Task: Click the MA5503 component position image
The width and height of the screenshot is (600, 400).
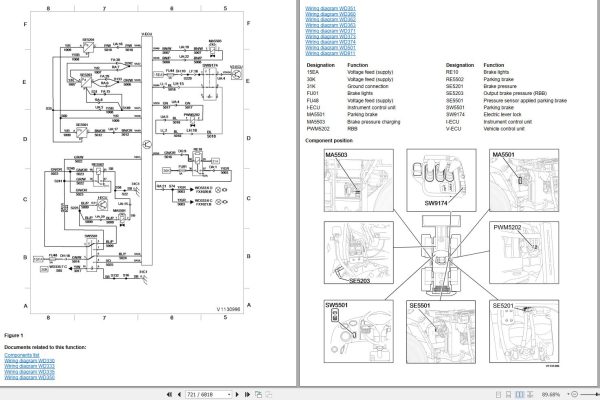Action: (x=359, y=180)
